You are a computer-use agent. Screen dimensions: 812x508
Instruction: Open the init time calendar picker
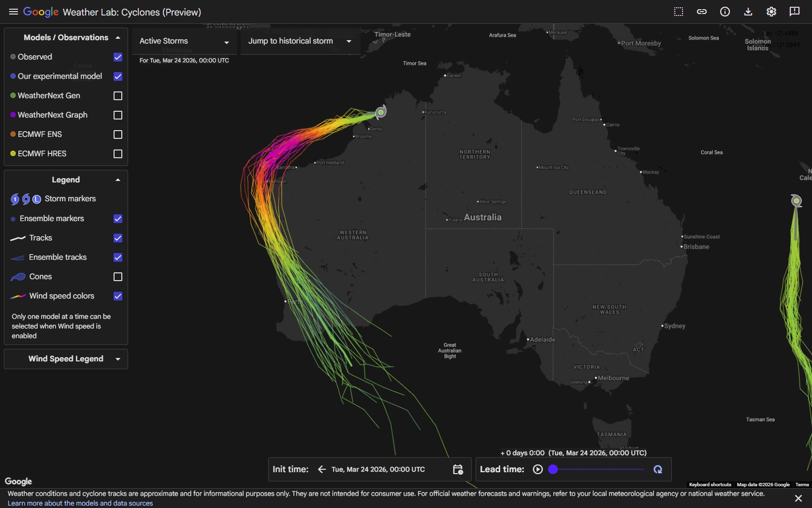(x=458, y=469)
